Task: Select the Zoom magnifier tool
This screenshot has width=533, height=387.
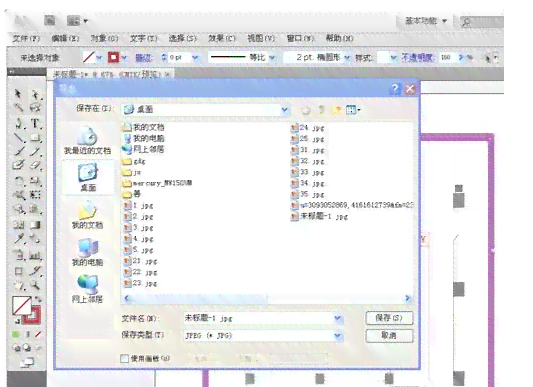Action: tap(35, 285)
